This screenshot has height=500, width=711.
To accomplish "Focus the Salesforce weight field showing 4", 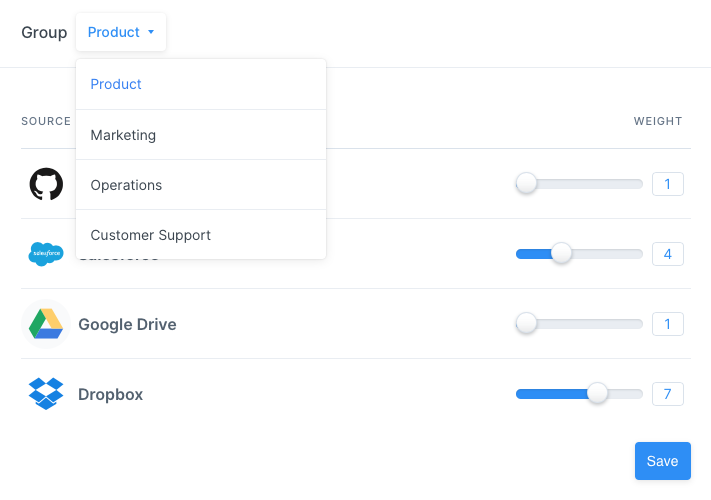I will pos(667,254).
